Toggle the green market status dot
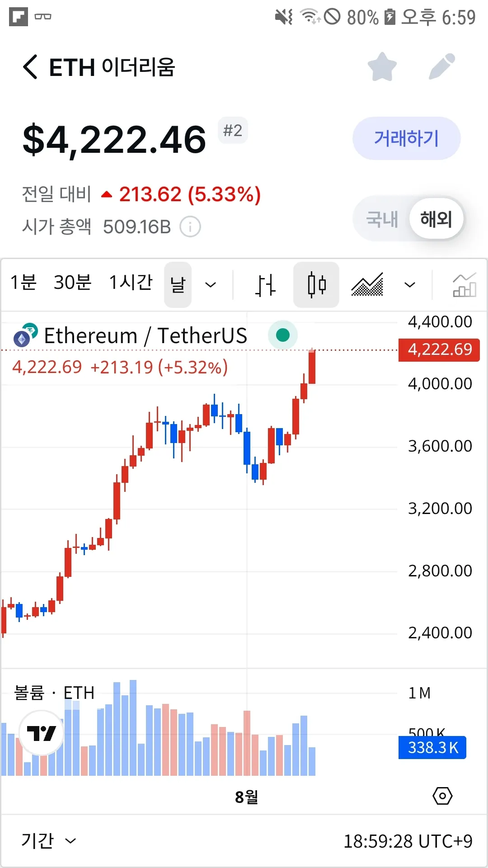Image resolution: width=488 pixels, height=868 pixels. pyautogui.click(x=283, y=335)
